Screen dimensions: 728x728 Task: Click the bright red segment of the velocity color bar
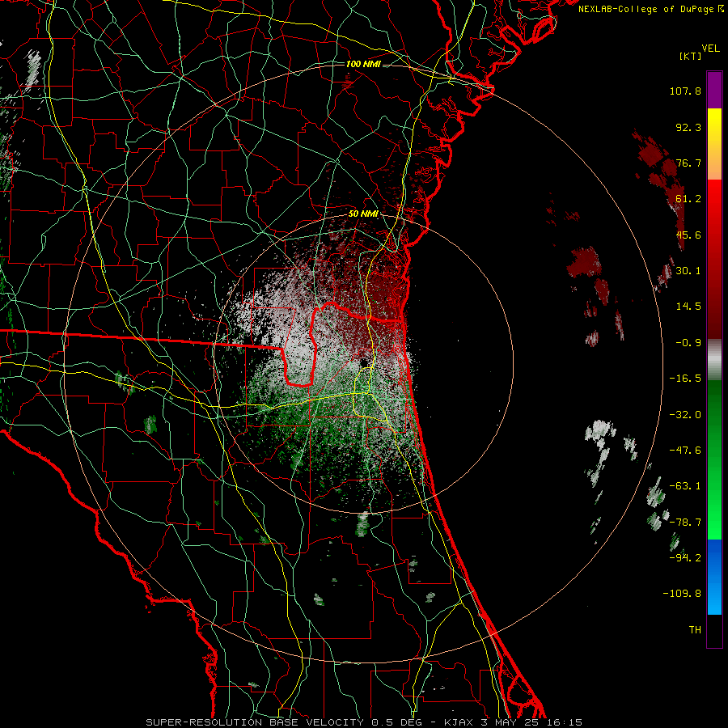714,216
